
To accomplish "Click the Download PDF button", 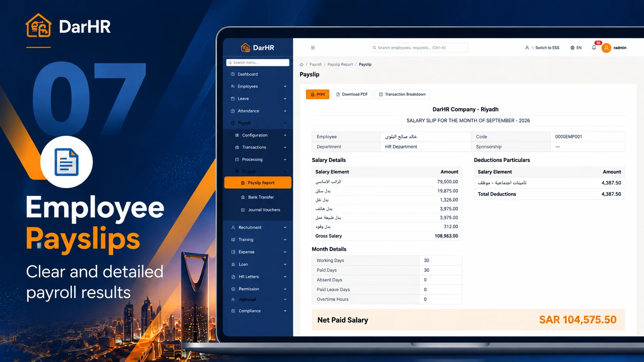I will [x=352, y=94].
